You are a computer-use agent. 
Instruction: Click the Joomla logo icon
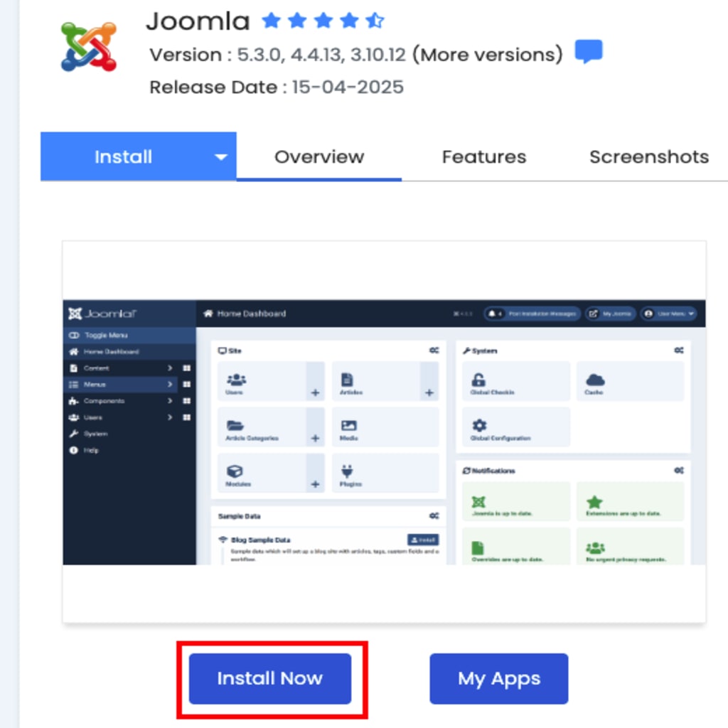tap(89, 47)
